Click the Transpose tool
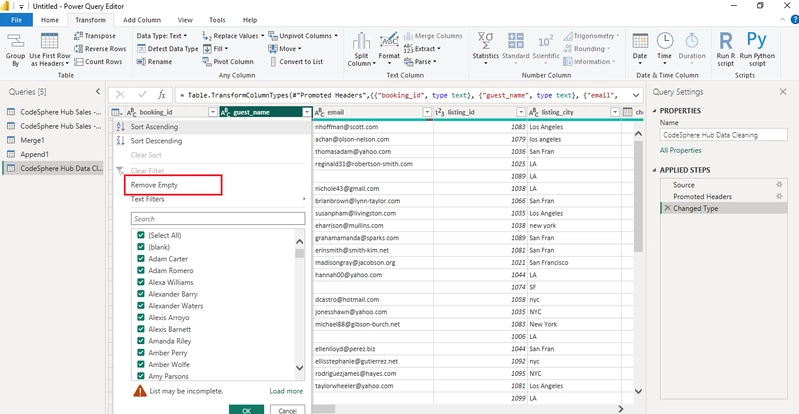The width and height of the screenshot is (799, 414). [95, 36]
